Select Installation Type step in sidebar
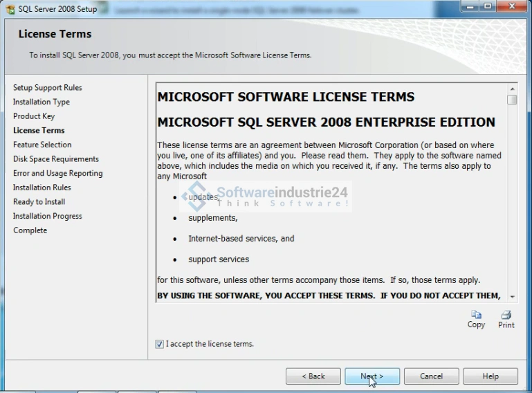The width and height of the screenshot is (532, 393). pyautogui.click(x=42, y=102)
